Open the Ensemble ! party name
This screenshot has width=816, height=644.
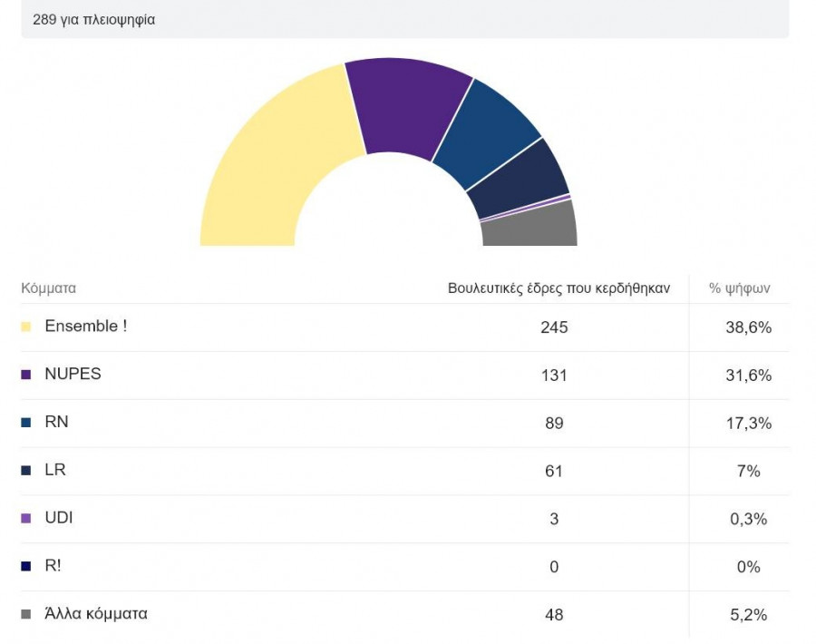pyautogui.click(x=85, y=326)
